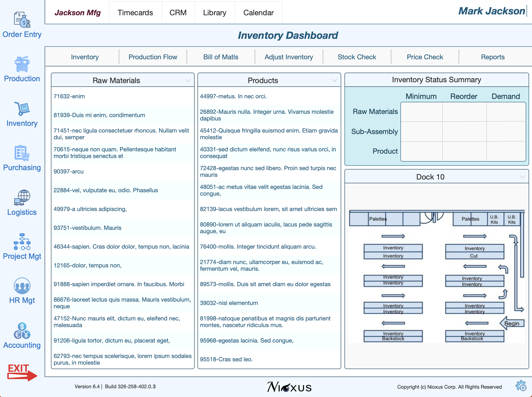Open the Logistics globe truck icon
This screenshot has height=397, width=532.
pos(22,197)
